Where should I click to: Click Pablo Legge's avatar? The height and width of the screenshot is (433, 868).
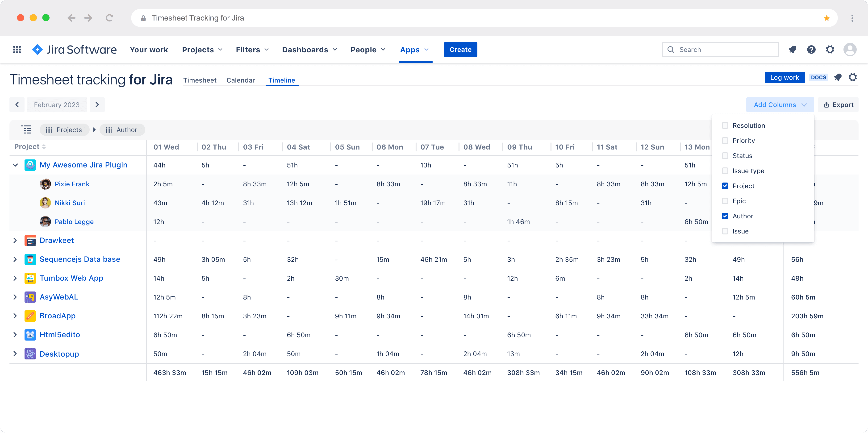(45, 222)
